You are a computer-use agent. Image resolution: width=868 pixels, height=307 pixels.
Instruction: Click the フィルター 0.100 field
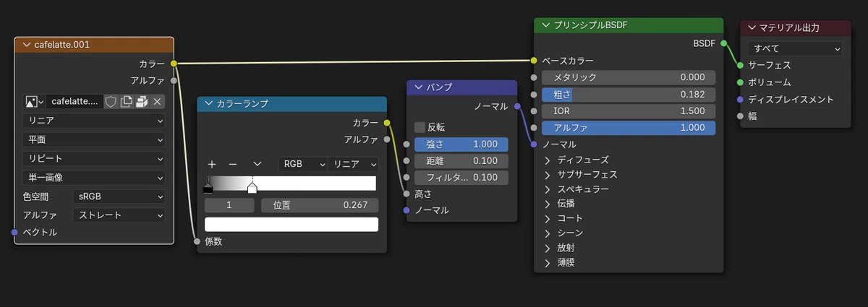point(461,177)
